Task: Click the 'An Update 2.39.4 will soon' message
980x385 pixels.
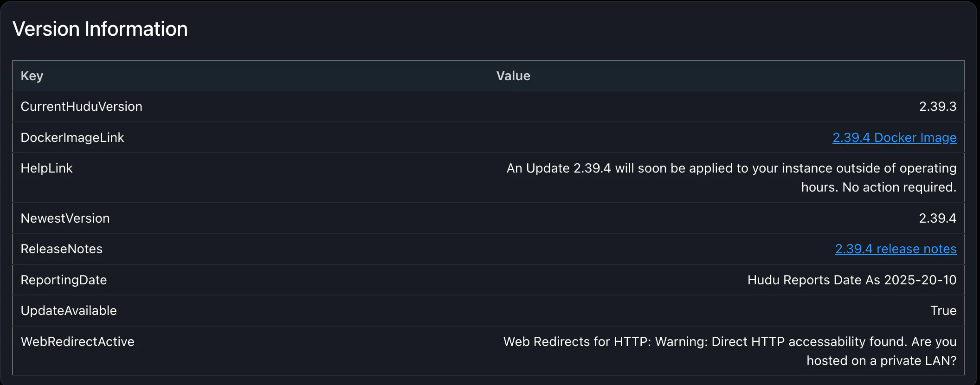Action: (x=731, y=168)
